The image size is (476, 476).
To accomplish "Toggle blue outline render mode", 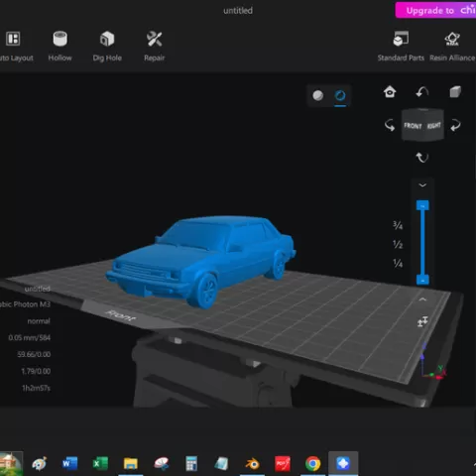I will [340, 95].
